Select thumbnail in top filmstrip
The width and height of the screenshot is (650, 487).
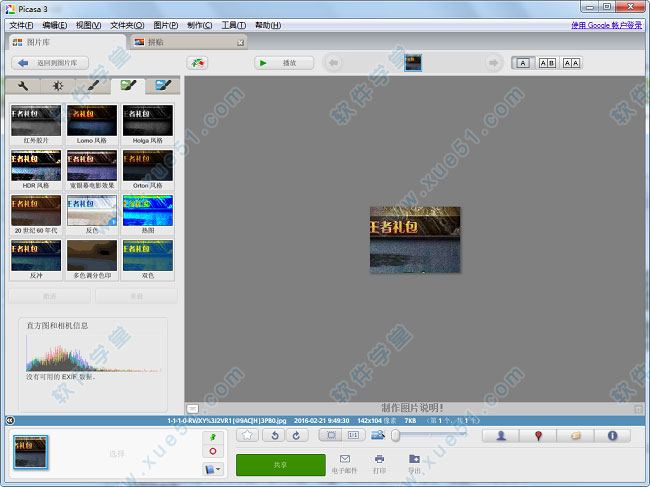(413, 63)
